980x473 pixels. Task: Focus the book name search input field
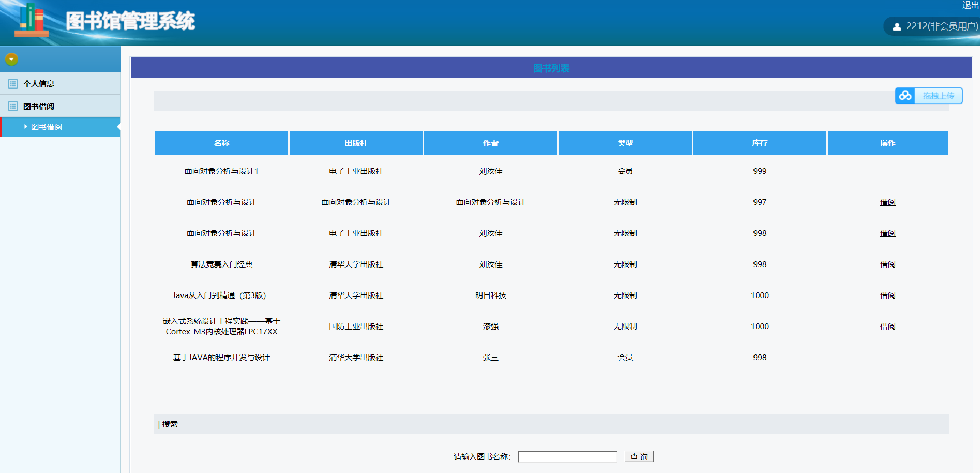(567, 457)
